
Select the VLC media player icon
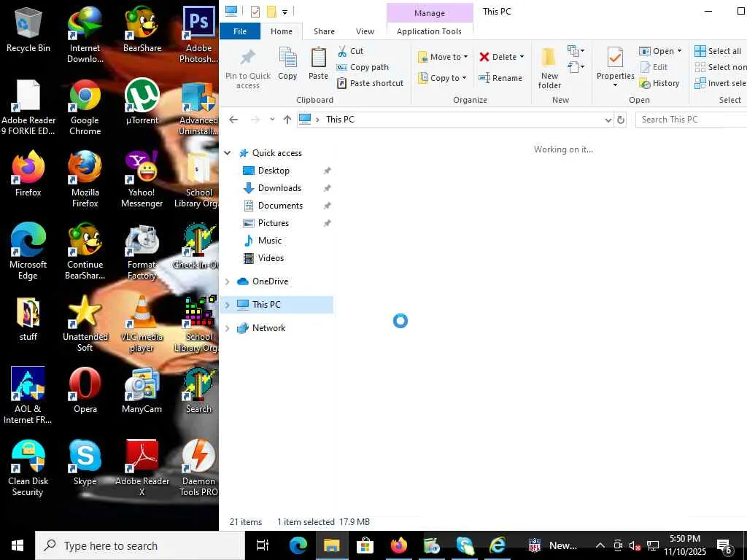tap(142, 324)
